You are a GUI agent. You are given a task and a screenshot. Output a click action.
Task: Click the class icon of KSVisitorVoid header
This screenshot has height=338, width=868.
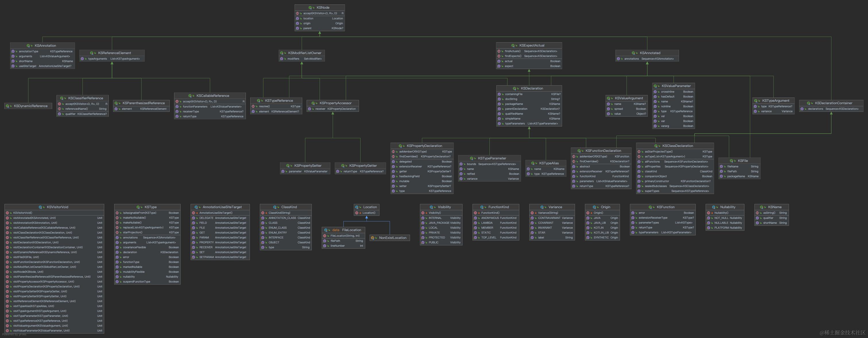point(41,207)
